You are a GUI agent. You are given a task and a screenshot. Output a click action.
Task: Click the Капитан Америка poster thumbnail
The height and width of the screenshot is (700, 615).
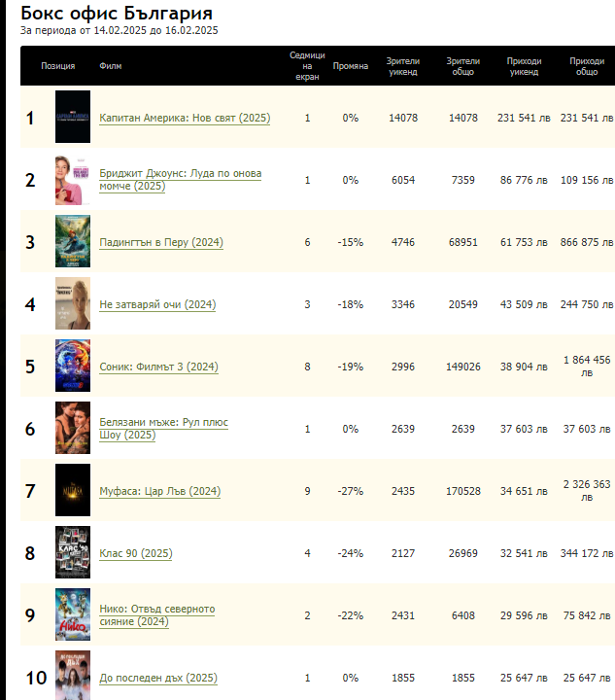pyautogui.click(x=73, y=117)
